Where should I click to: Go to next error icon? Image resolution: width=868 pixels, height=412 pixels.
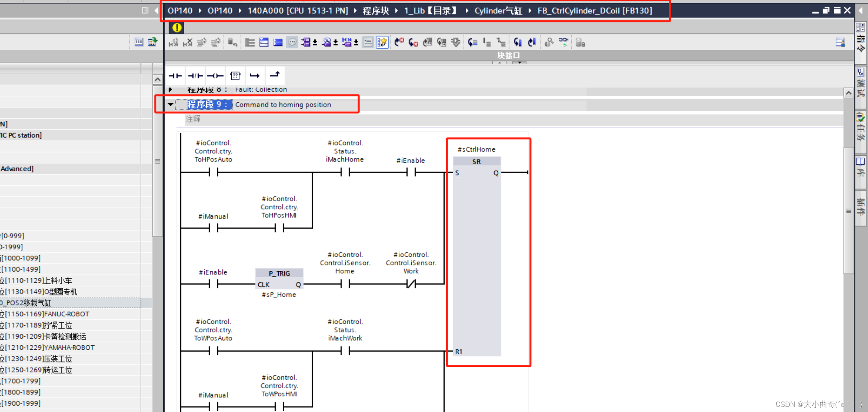[x=399, y=42]
